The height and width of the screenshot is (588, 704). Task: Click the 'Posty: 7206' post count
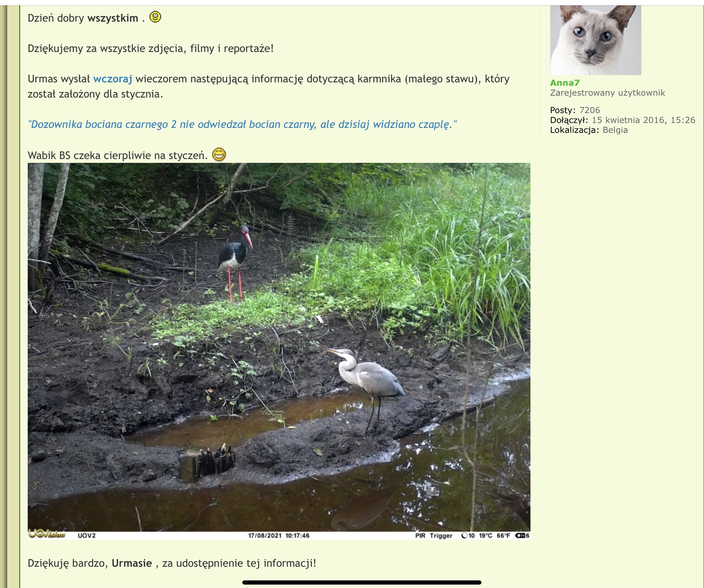click(575, 110)
